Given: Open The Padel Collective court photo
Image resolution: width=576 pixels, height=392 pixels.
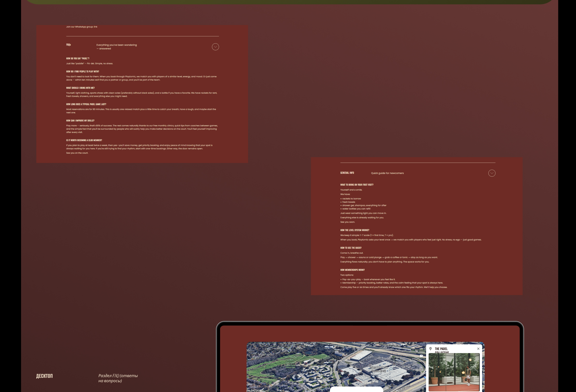Looking at the screenshot, I should coord(454,372).
